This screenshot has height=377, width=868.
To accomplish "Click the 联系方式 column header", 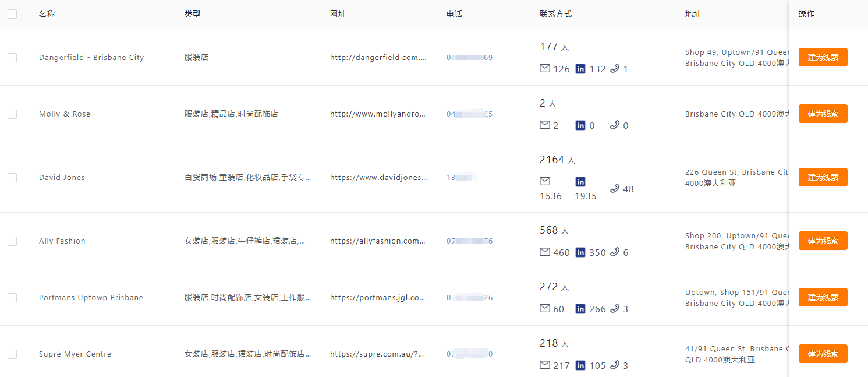I will pos(556,14).
